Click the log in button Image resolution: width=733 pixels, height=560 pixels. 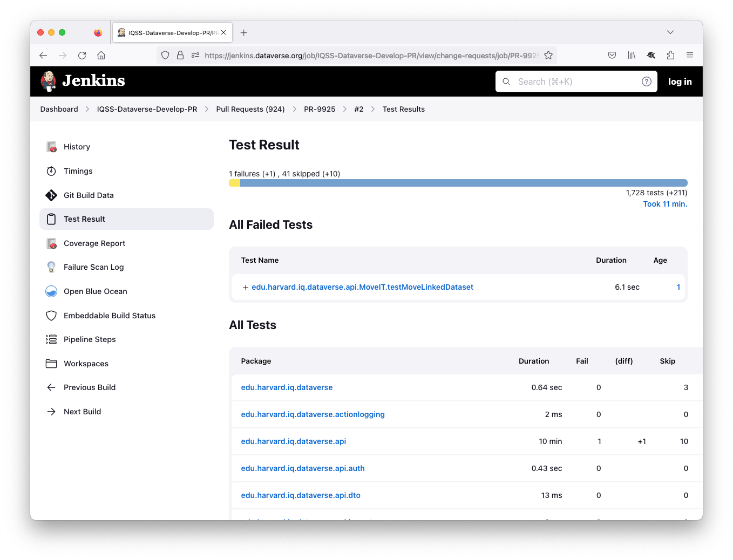680,81
